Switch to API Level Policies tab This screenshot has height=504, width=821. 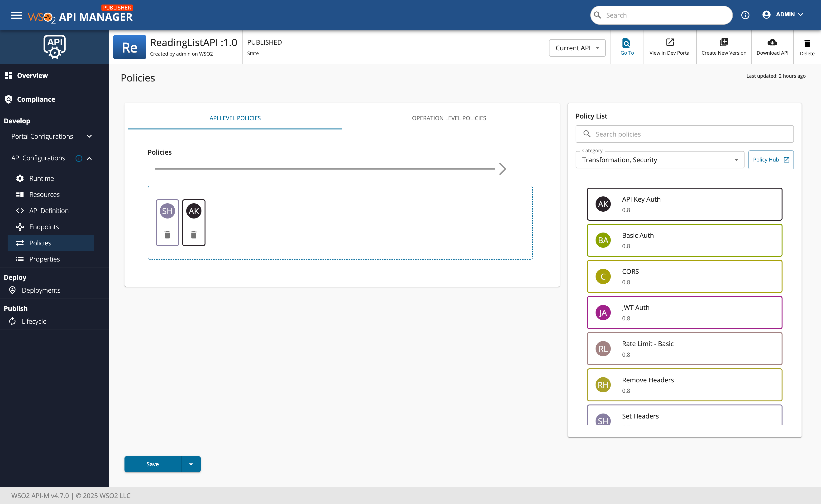point(235,118)
